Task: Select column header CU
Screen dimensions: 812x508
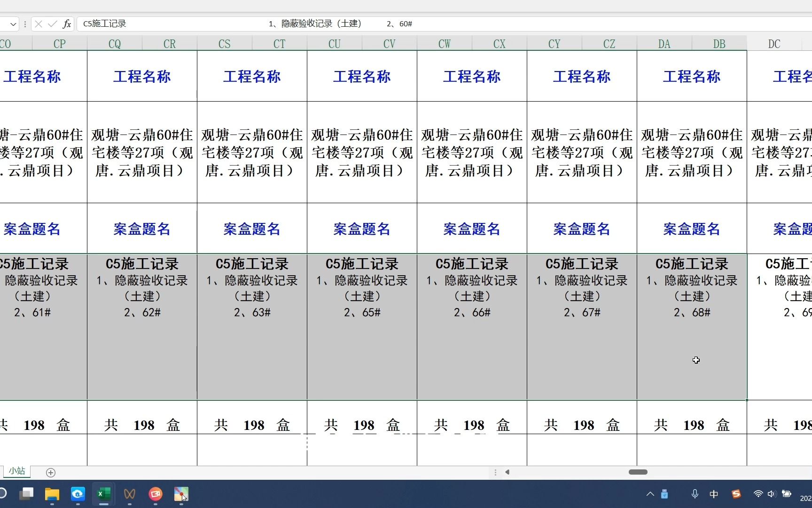Action: coord(335,44)
